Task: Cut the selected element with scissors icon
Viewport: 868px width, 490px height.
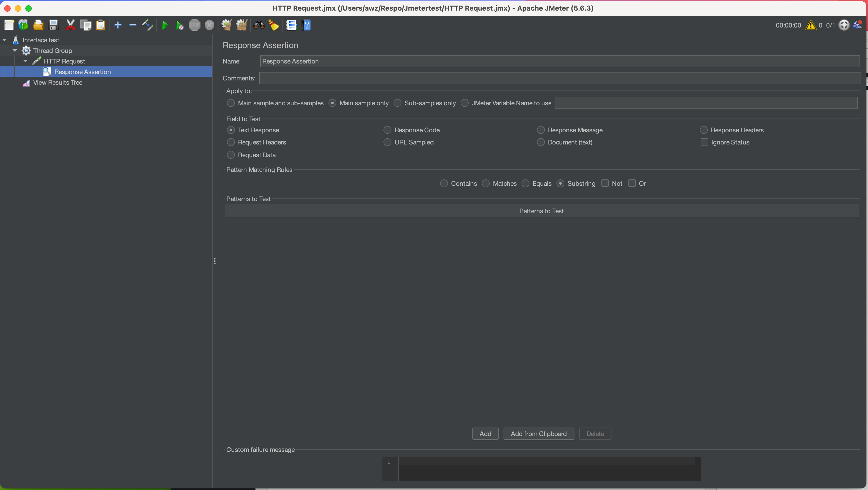Action: tap(70, 25)
